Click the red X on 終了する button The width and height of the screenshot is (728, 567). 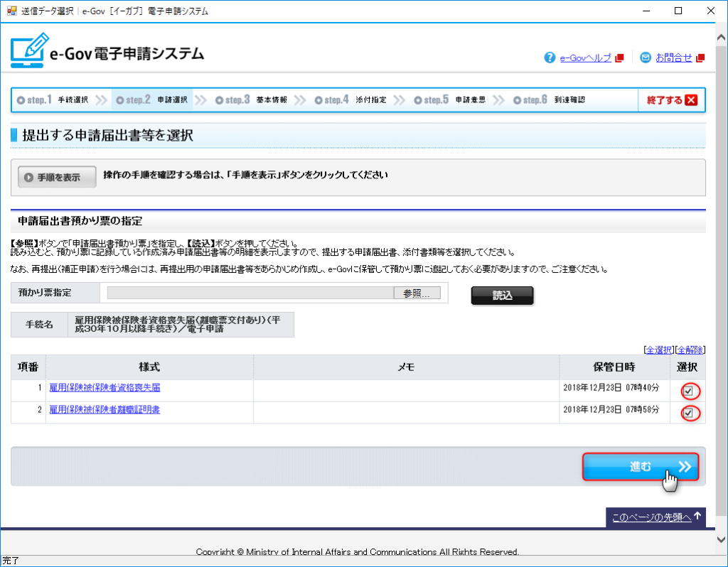click(x=691, y=100)
